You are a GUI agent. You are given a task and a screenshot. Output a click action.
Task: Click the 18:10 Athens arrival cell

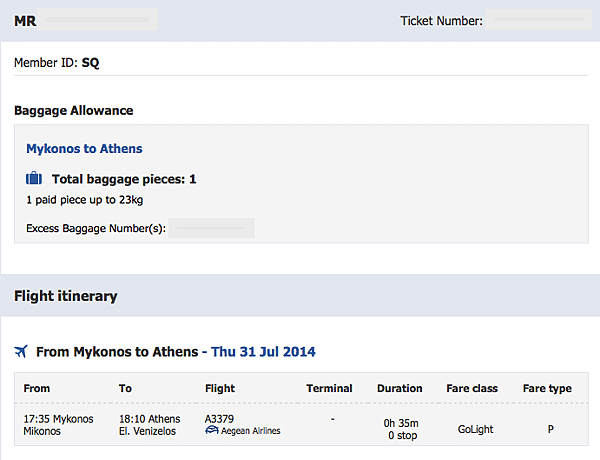pyautogui.click(x=150, y=424)
